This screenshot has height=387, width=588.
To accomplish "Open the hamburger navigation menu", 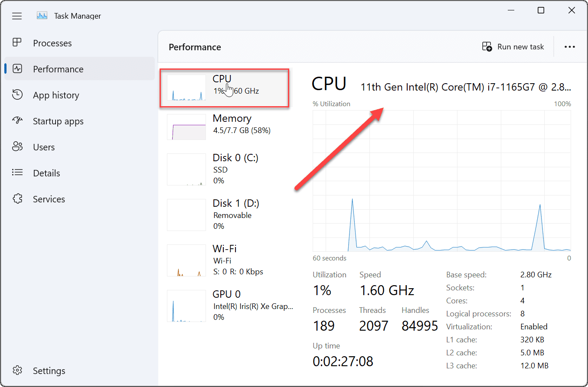I will coord(17,16).
